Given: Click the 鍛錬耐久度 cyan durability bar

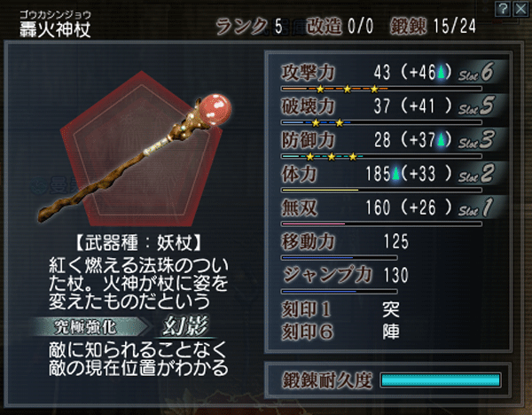Looking at the screenshot, I should click(441, 380).
